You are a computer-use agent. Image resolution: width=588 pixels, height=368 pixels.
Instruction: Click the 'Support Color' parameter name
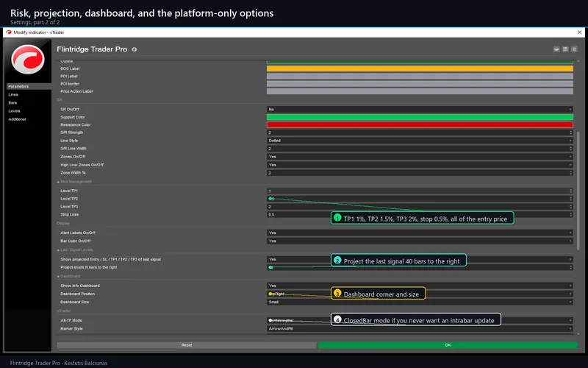(x=72, y=117)
